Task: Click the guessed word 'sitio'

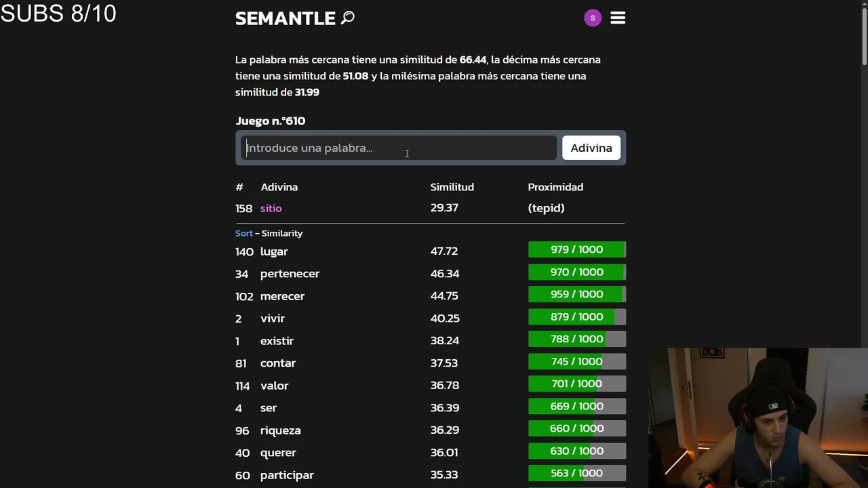Action: (271, 208)
